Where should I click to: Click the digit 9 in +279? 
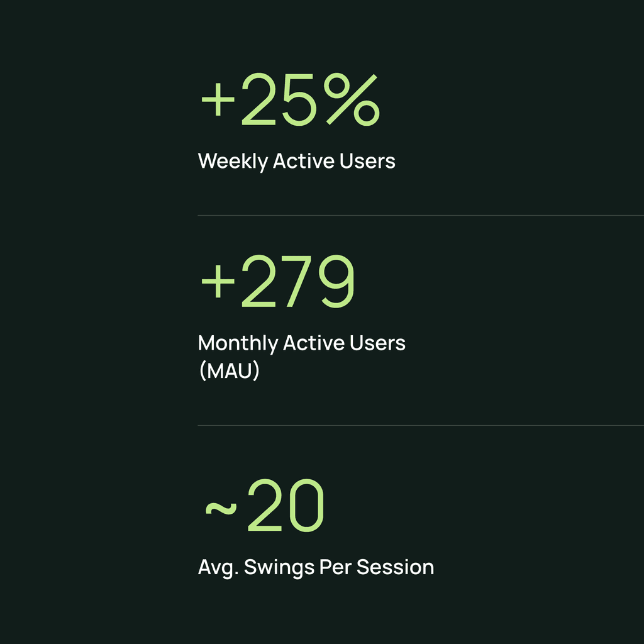[337, 281]
